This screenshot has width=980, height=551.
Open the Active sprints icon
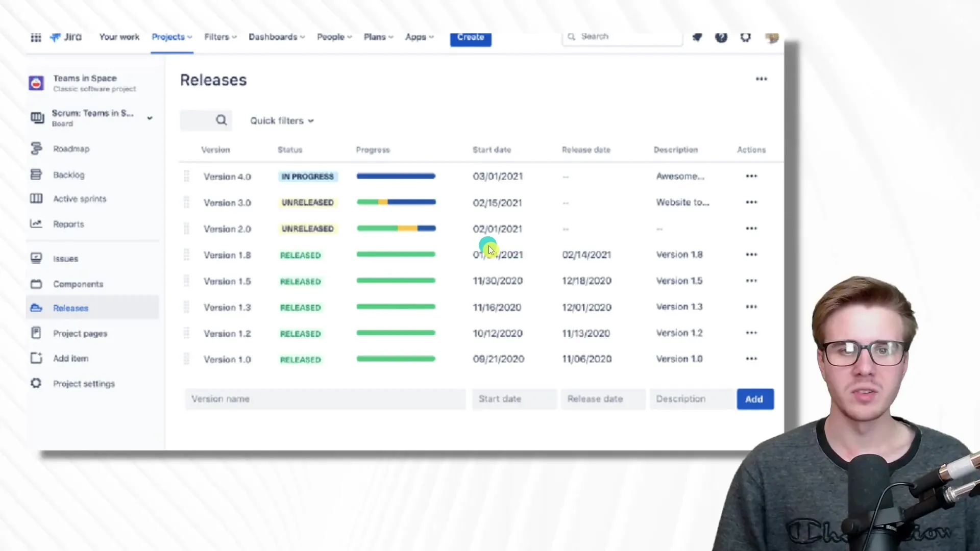coord(36,198)
